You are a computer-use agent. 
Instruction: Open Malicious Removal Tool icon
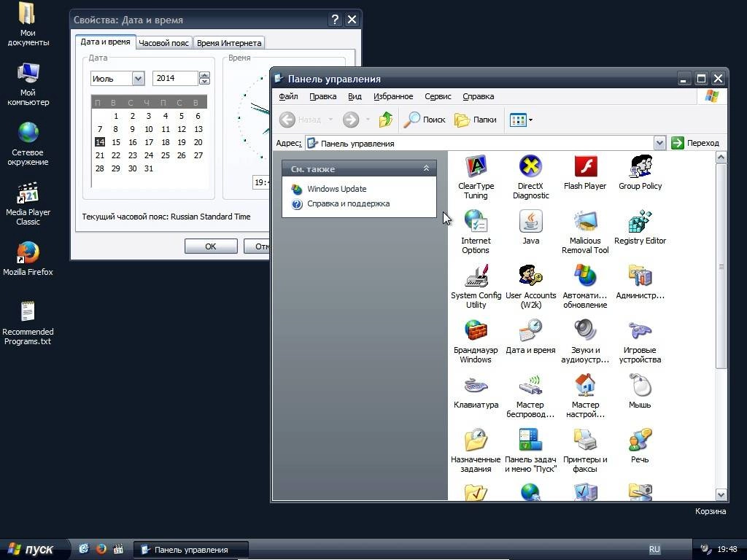pos(585,232)
